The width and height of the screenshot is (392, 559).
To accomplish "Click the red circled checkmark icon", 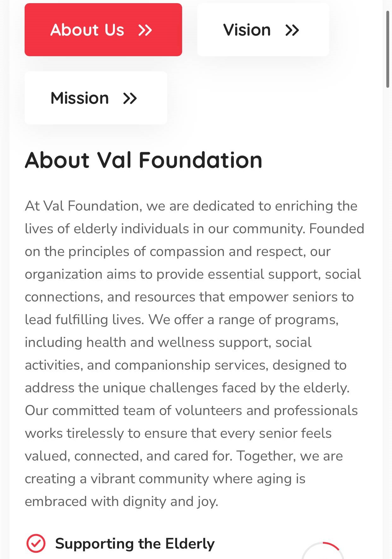I will pos(36,544).
